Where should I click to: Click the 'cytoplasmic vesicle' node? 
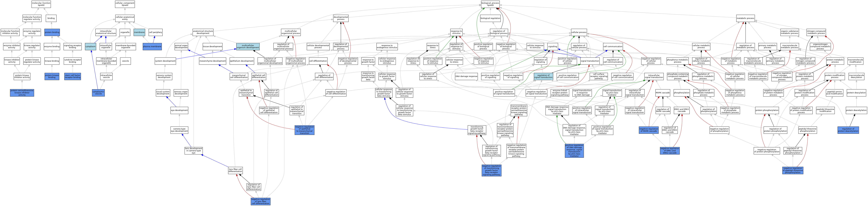[x=98, y=93]
